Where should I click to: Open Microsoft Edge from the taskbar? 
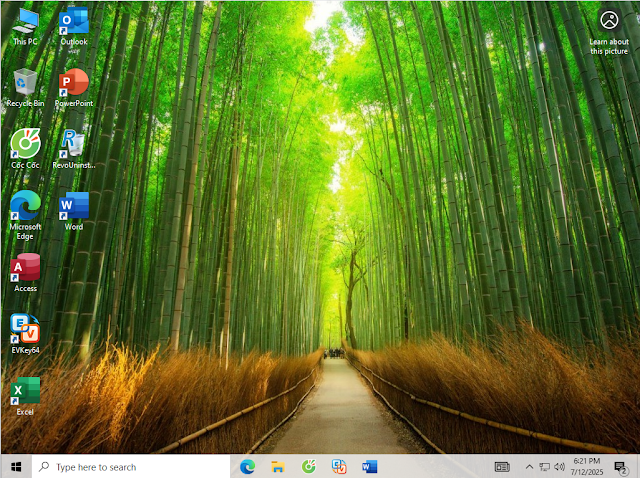click(247, 467)
